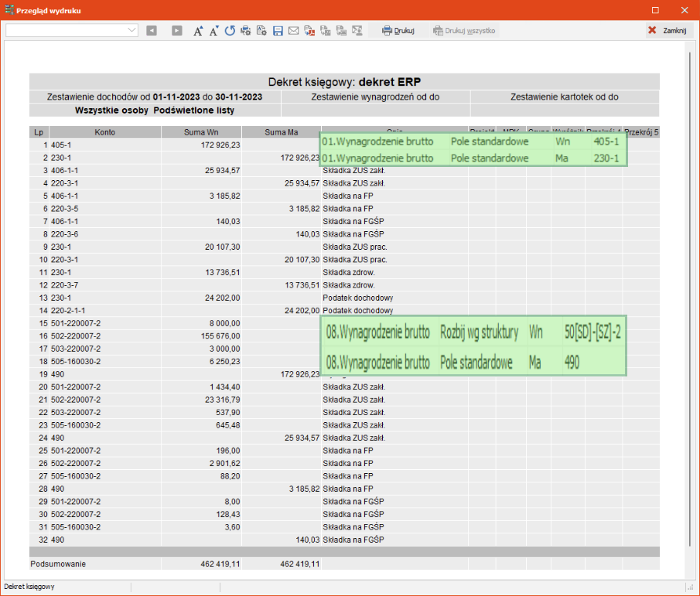
Task: Click value 155 676,00 in row 16
Action: point(220,336)
